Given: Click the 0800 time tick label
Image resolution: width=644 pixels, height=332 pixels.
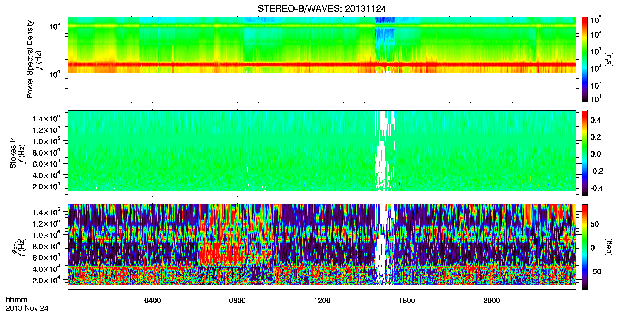Looking at the screenshot, I should 237,300.
